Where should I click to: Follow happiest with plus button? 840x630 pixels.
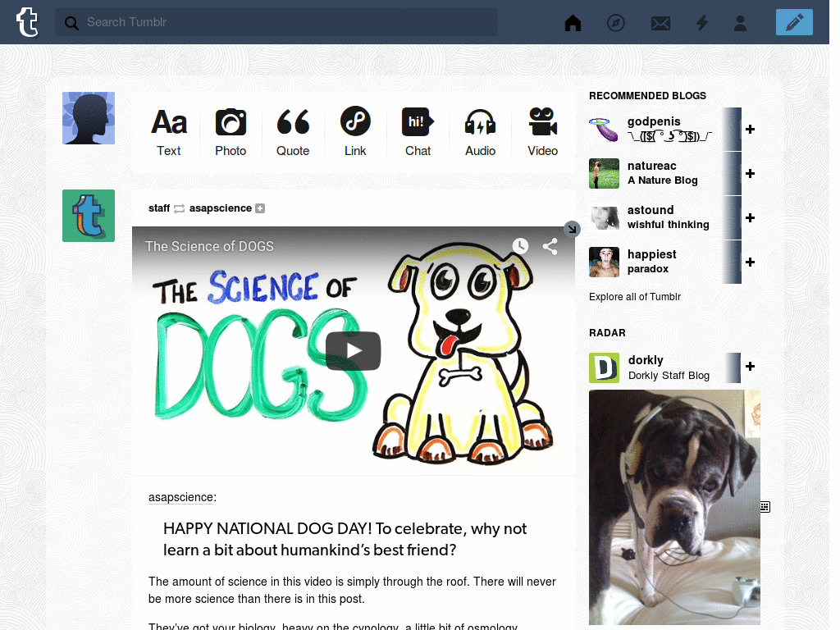pyautogui.click(x=750, y=262)
